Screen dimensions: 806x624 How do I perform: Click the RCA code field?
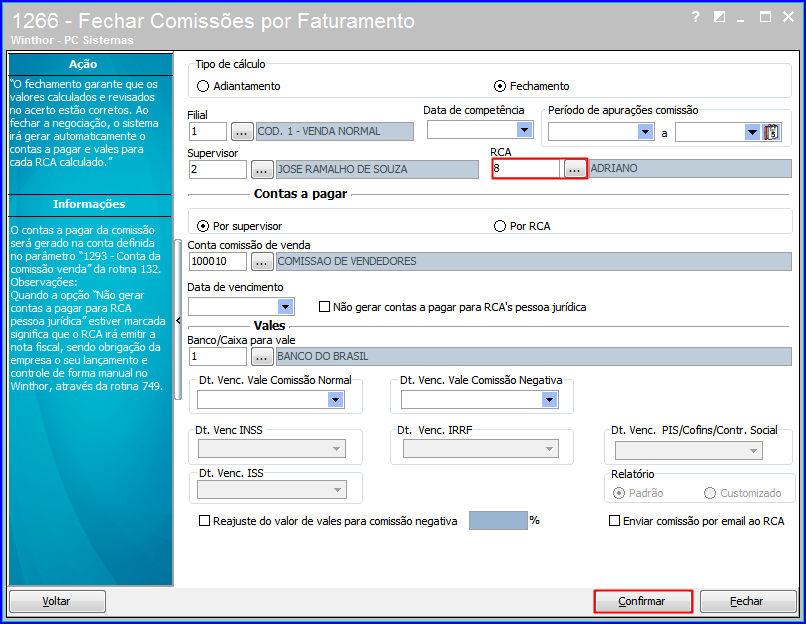point(526,169)
